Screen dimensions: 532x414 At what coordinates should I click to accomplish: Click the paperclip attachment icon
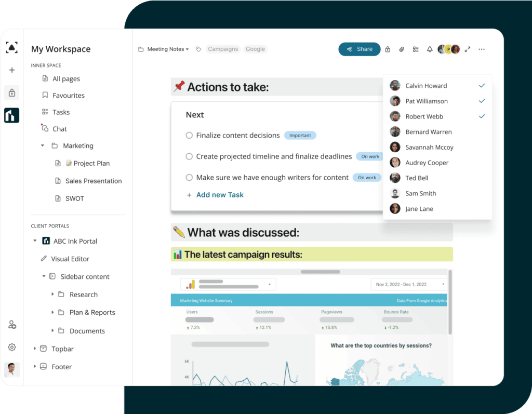click(x=402, y=49)
